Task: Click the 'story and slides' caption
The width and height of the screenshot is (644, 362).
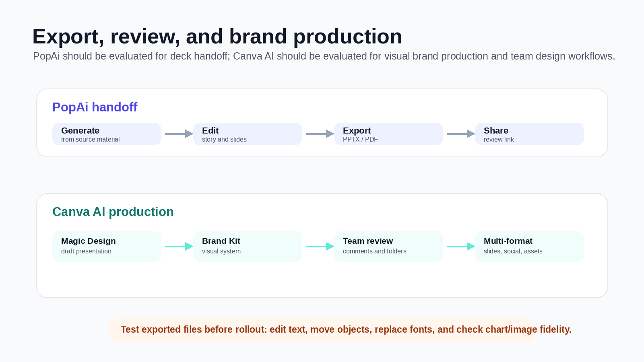Action: (x=224, y=140)
